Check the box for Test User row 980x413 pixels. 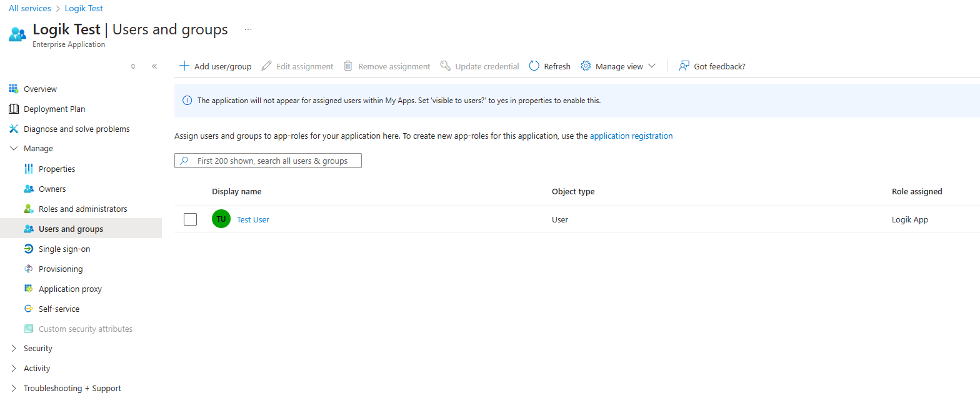(x=191, y=219)
